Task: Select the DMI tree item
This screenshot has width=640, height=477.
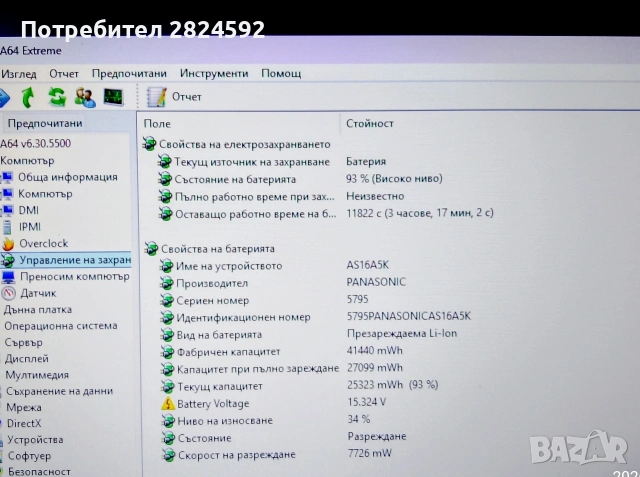Action: coord(29,210)
